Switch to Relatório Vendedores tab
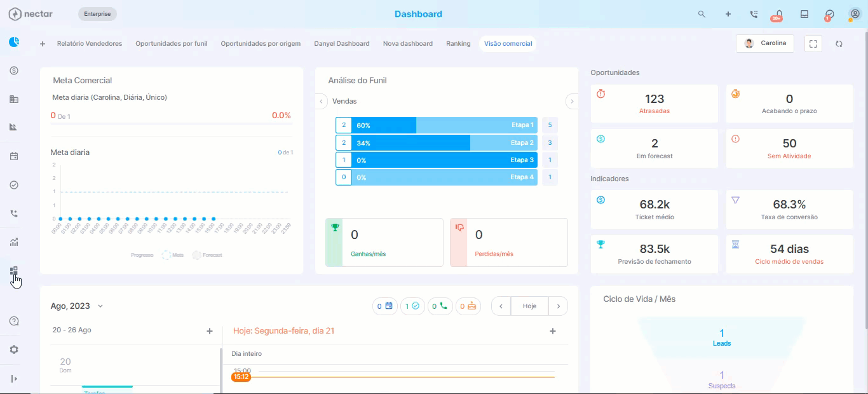This screenshot has height=394, width=868. tap(90, 44)
